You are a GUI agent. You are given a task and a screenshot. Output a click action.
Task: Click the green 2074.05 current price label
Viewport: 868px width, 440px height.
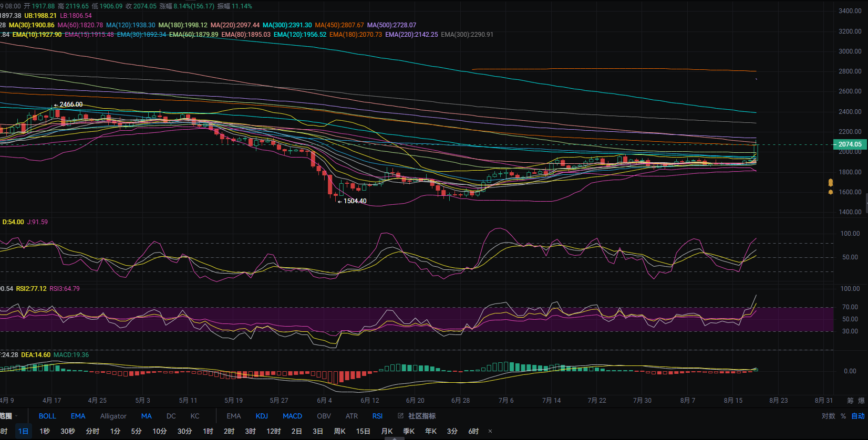pyautogui.click(x=850, y=144)
